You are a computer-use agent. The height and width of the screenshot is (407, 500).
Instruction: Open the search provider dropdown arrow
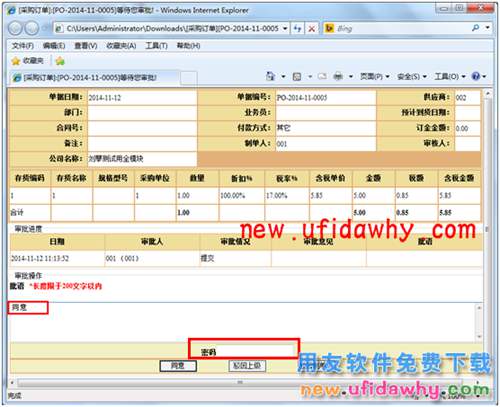coord(488,28)
